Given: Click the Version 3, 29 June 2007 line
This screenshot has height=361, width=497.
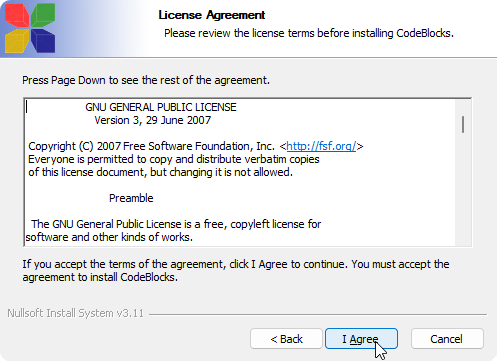Looking at the screenshot, I should point(153,120).
